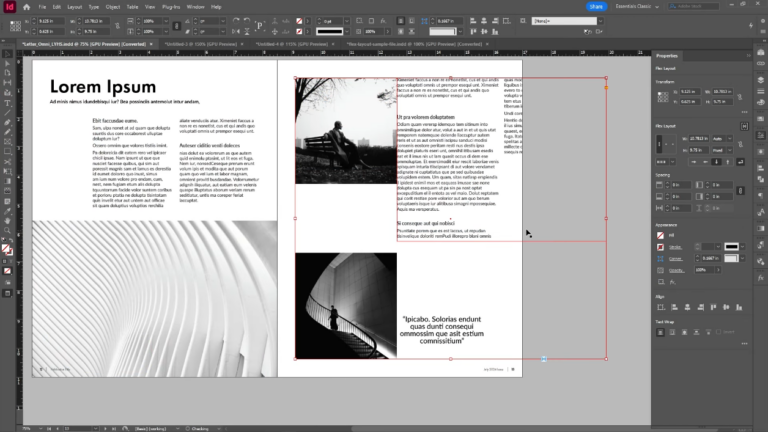Image resolution: width=768 pixels, height=432 pixels.
Task: Click the Opacity 100% field in Appearance
Action: coord(705,270)
